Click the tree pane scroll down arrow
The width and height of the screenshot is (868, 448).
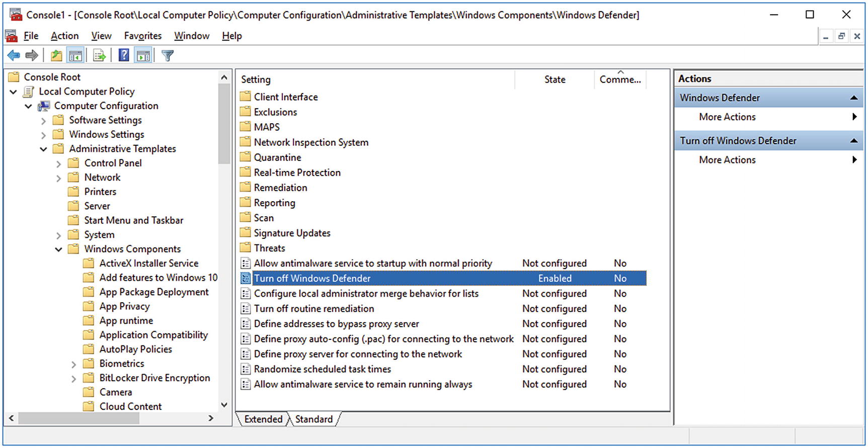[x=224, y=405]
